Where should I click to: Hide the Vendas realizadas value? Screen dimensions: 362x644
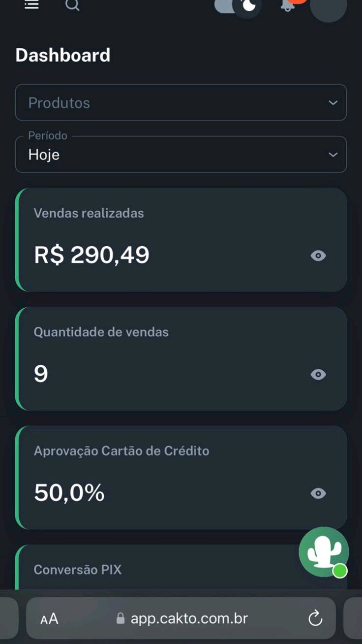(x=318, y=256)
